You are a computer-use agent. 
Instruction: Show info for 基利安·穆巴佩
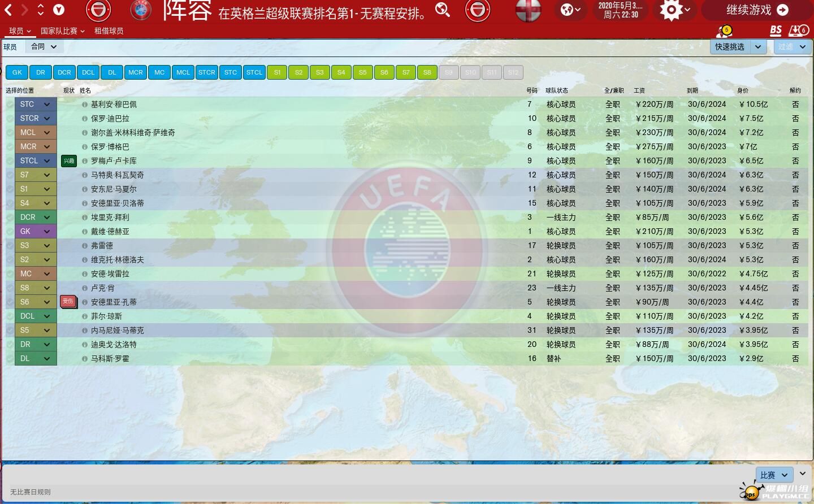pos(85,105)
